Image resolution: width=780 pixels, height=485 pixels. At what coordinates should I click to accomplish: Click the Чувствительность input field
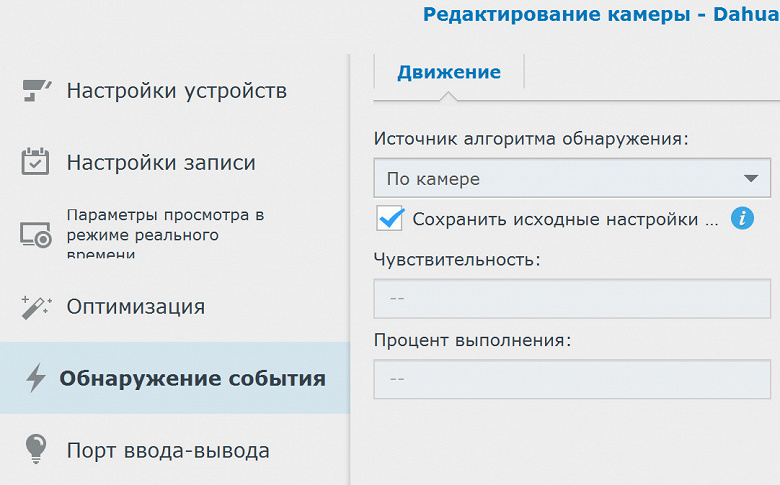(x=571, y=298)
